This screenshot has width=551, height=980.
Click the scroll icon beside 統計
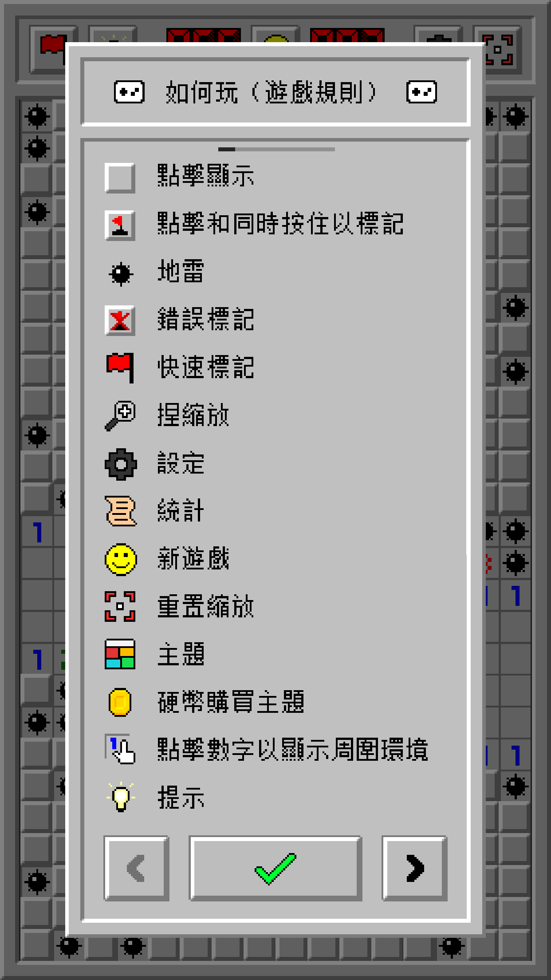click(x=121, y=511)
